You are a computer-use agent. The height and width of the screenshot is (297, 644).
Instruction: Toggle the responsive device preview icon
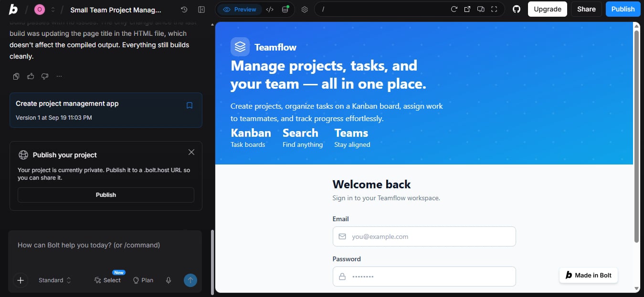coord(481,10)
